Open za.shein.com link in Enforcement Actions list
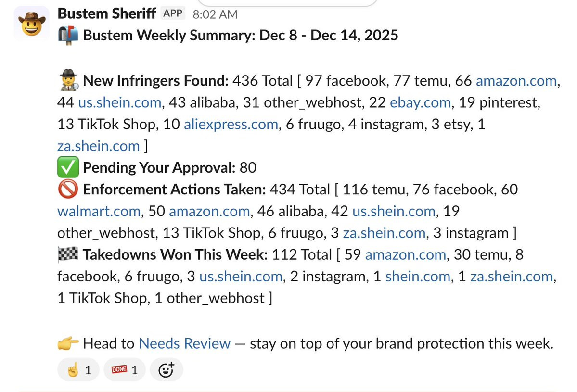The width and height of the screenshot is (577, 392). [384, 233]
